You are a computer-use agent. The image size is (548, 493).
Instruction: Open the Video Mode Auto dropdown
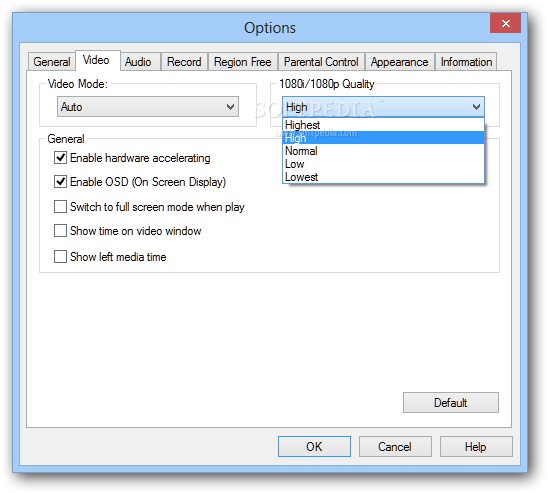tap(148, 107)
